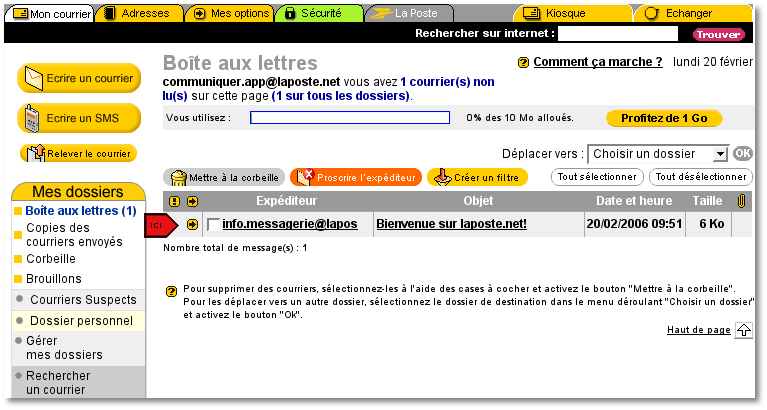Open the Echanger tab
The height and width of the screenshot is (410, 767).
point(693,14)
